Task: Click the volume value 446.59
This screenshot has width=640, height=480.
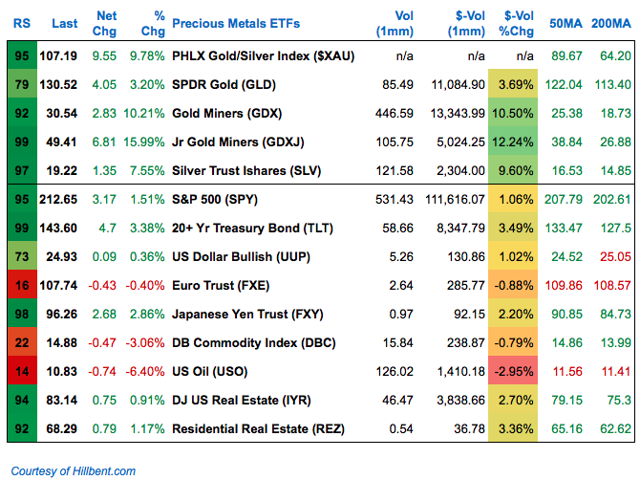Action: click(394, 113)
